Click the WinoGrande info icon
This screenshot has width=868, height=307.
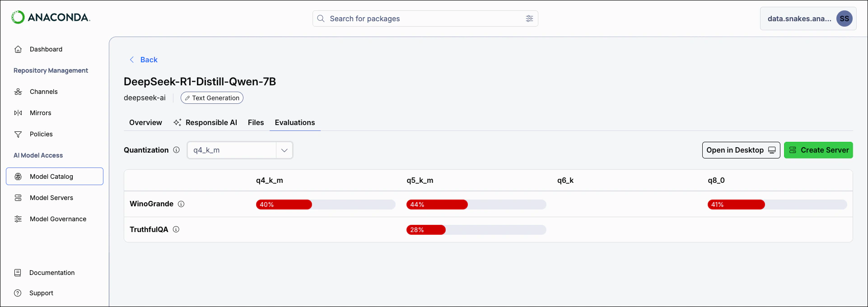[x=181, y=204]
